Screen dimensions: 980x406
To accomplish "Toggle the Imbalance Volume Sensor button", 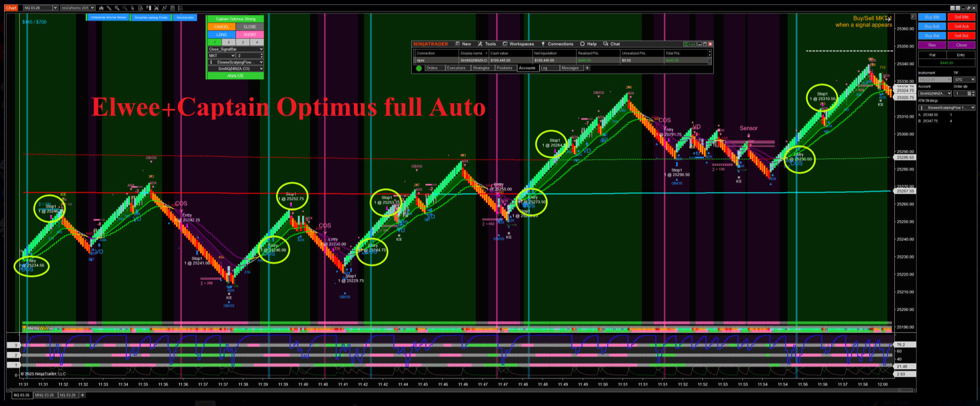I will (x=108, y=17).
